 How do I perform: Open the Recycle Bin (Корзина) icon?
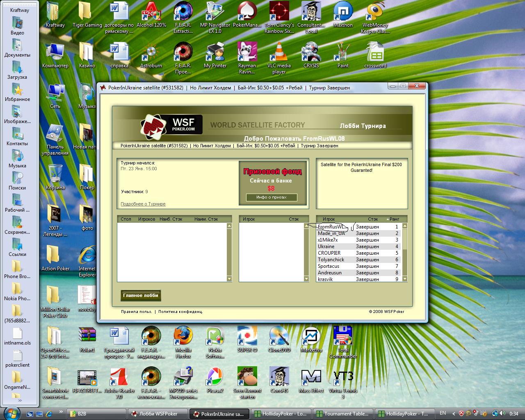(x=55, y=174)
